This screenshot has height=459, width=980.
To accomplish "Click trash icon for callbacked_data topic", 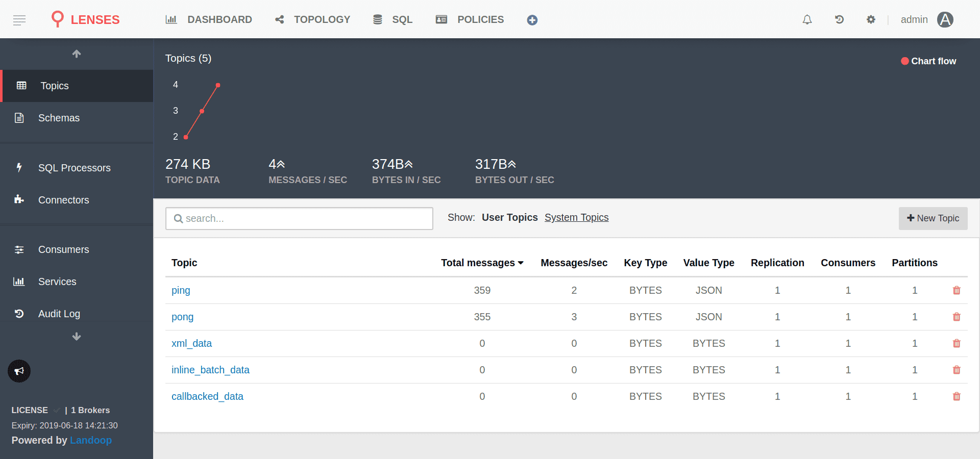I will pos(956,396).
